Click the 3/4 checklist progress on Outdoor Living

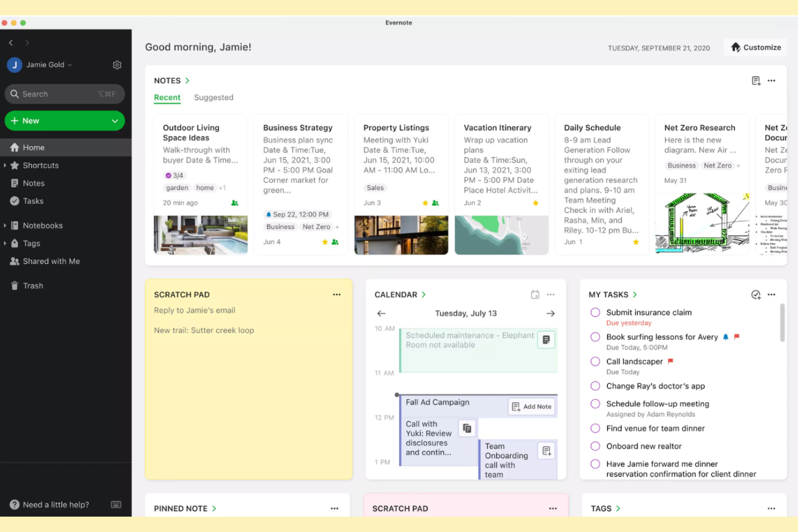(174, 175)
